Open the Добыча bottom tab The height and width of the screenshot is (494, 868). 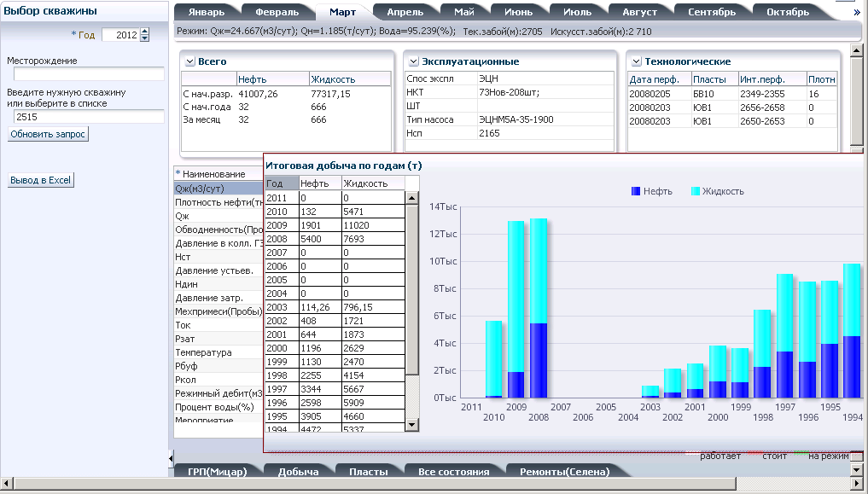click(x=299, y=471)
